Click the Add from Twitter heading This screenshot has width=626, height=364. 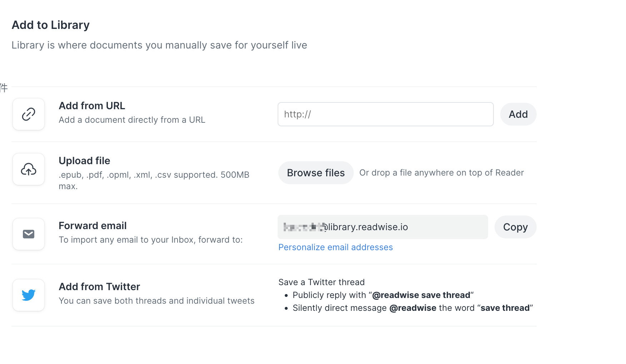[x=99, y=287]
